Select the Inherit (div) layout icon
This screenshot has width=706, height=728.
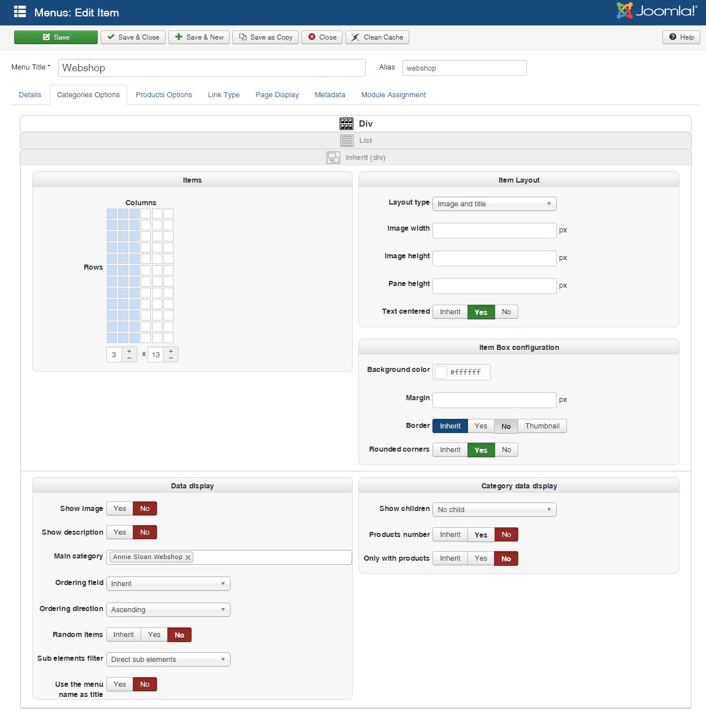(333, 158)
